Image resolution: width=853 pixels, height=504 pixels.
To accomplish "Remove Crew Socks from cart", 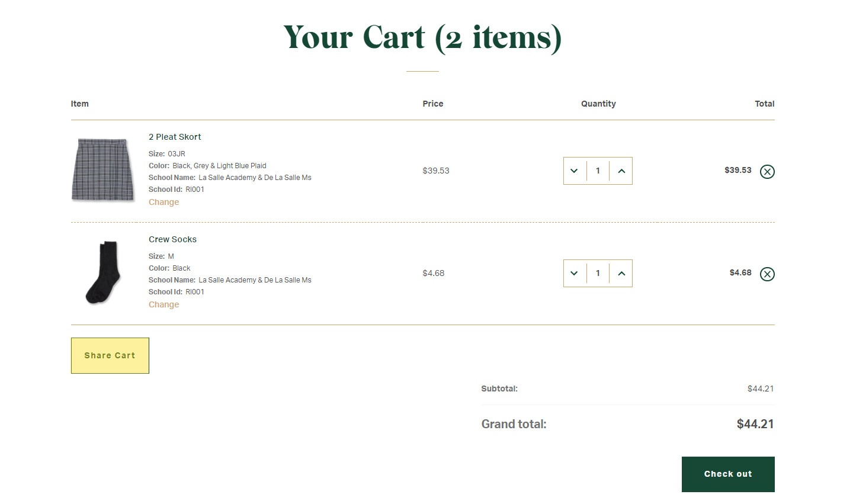I will point(767,274).
